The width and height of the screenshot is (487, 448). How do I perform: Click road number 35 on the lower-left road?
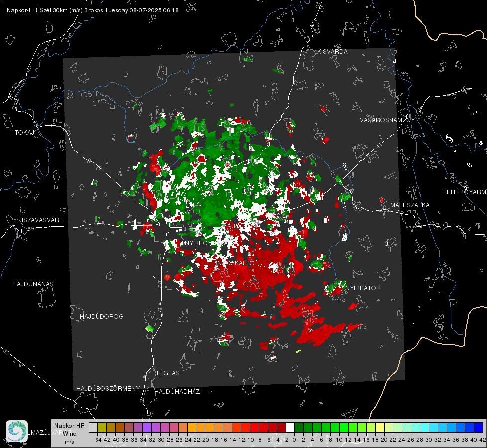tap(6, 352)
